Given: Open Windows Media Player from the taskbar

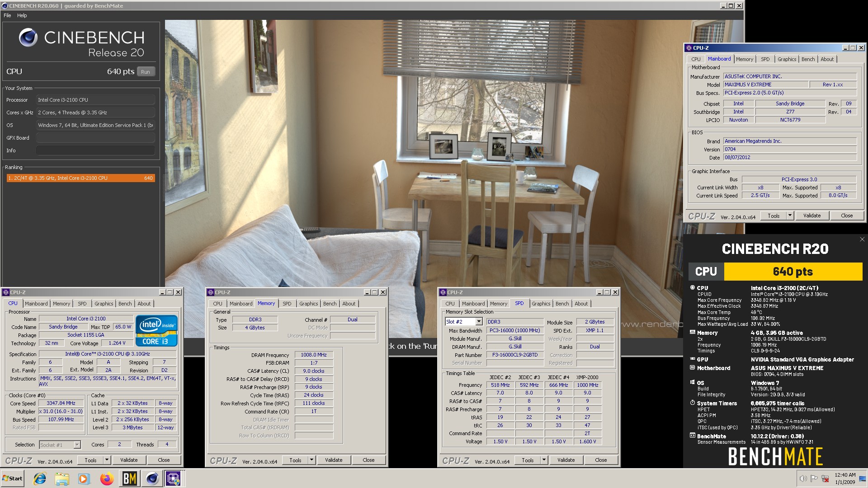Looking at the screenshot, I should point(84,479).
